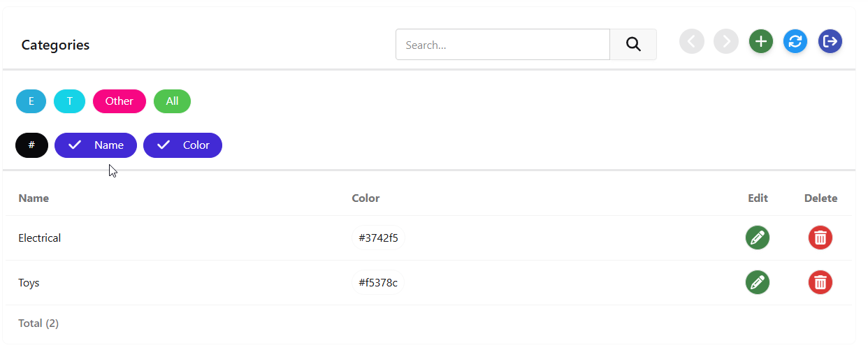Go to the next page arrow

tap(725, 42)
